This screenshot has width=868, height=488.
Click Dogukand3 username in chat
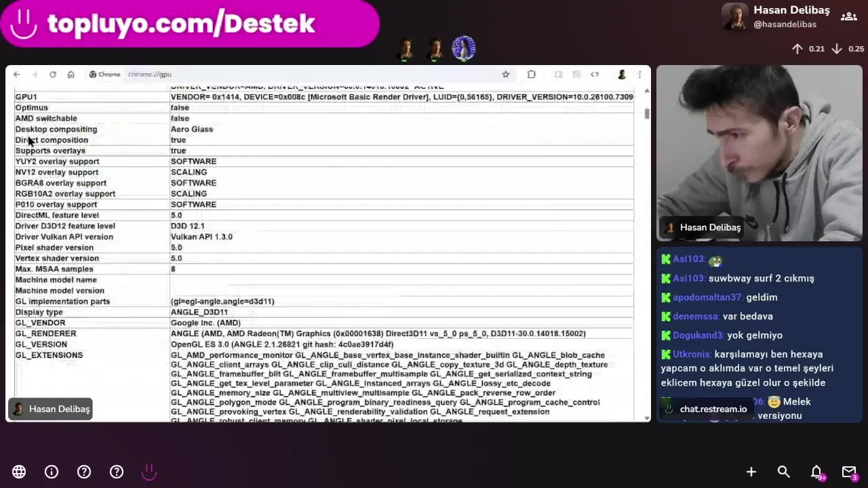tap(698, 335)
